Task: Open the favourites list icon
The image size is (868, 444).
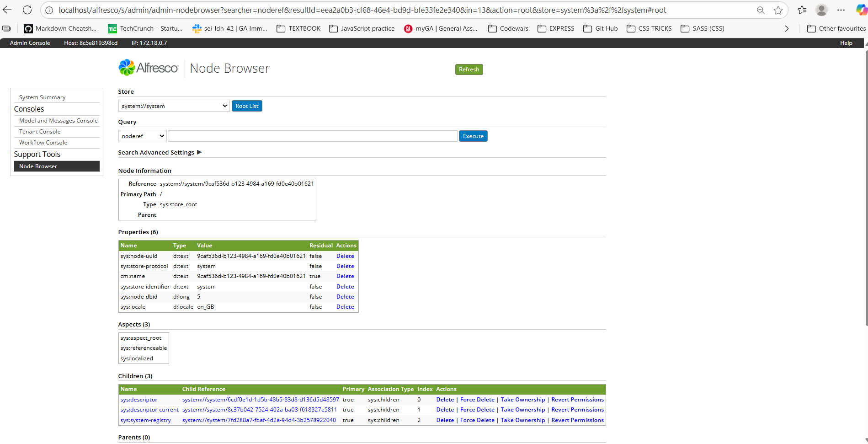Action: [802, 10]
